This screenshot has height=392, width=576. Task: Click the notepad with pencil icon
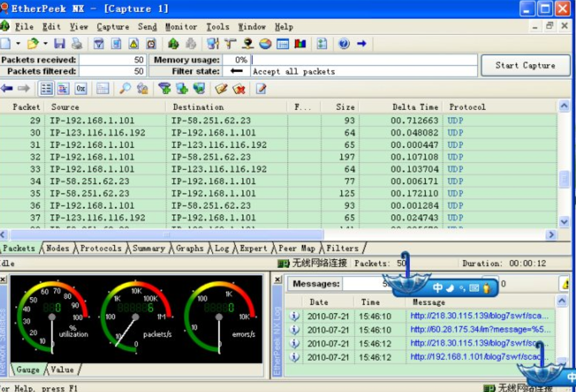click(x=261, y=88)
